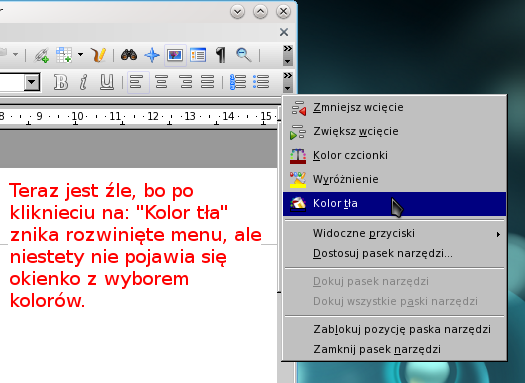Click the Show Draw Functions pencil icon
This screenshot has height=383, width=525.
click(98, 55)
